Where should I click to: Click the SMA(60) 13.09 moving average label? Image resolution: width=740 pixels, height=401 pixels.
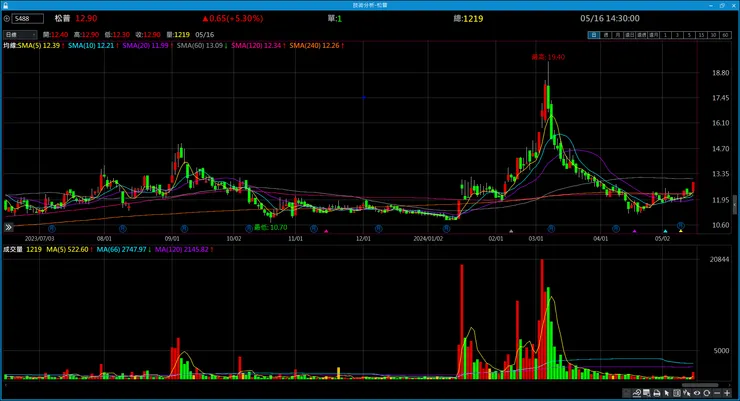click(x=202, y=46)
